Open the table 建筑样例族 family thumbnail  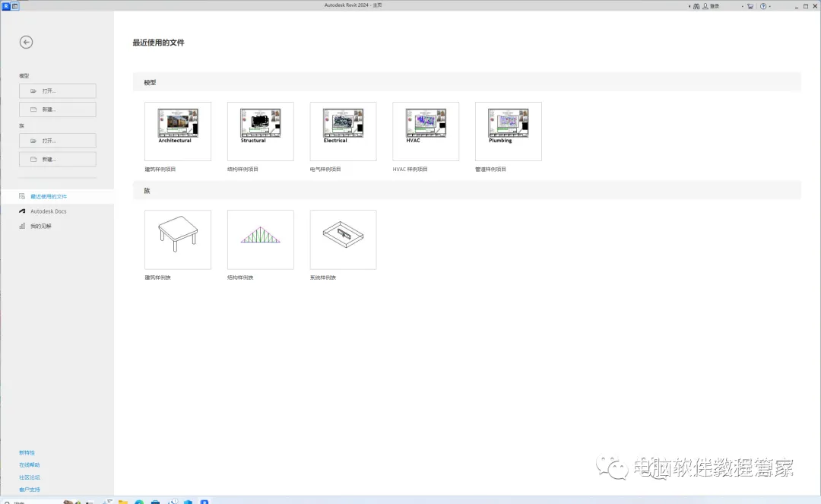pyautogui.click(x=178, y=239)
